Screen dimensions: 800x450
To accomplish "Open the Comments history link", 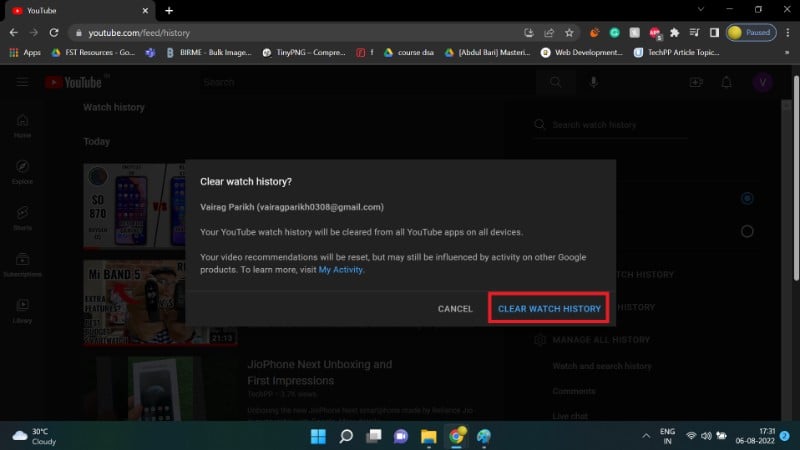I will pos(573,391).
